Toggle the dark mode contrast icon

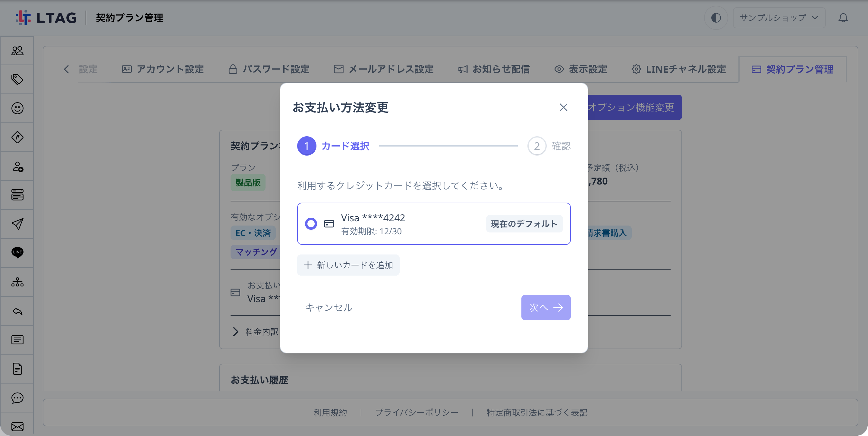tap(716, 18)
